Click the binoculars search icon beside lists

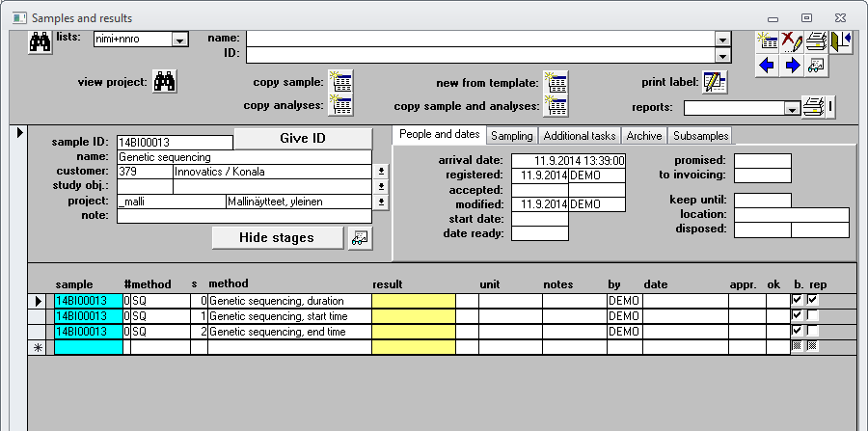(x=40, y=41)
